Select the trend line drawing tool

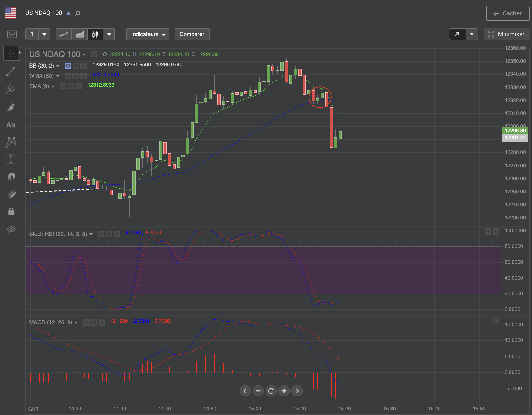click(11, 72)
